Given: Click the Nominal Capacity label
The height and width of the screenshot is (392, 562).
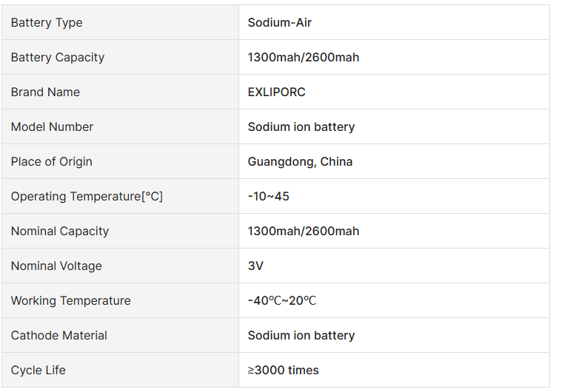Looking at the screenshot, I should tap(60, 232).
